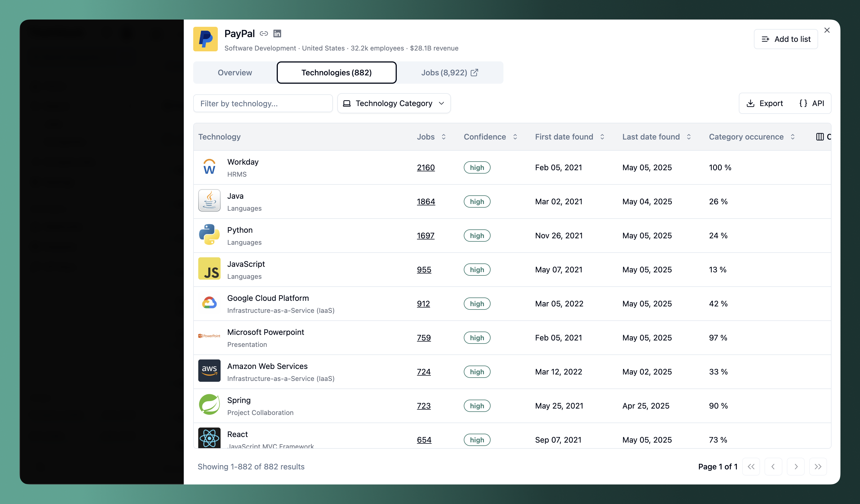Click the Java logo icon
860x504 pixels.
coord(209,201)
